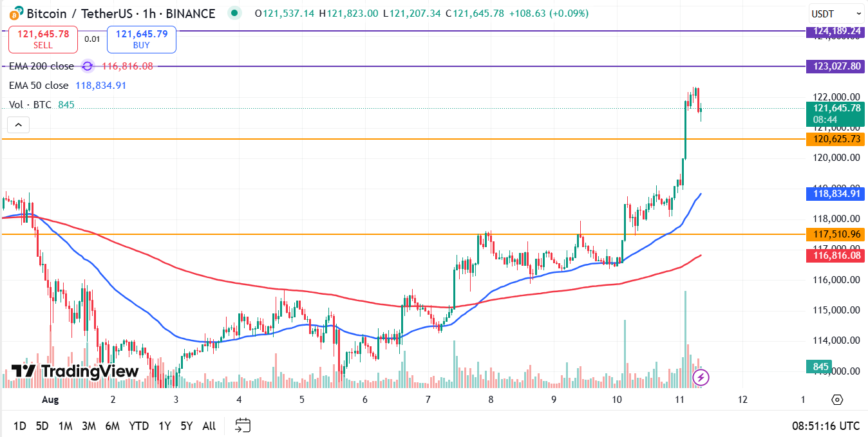868x437 pixels.
Task: Select the 5Y time range
Action: click(187, 425)
